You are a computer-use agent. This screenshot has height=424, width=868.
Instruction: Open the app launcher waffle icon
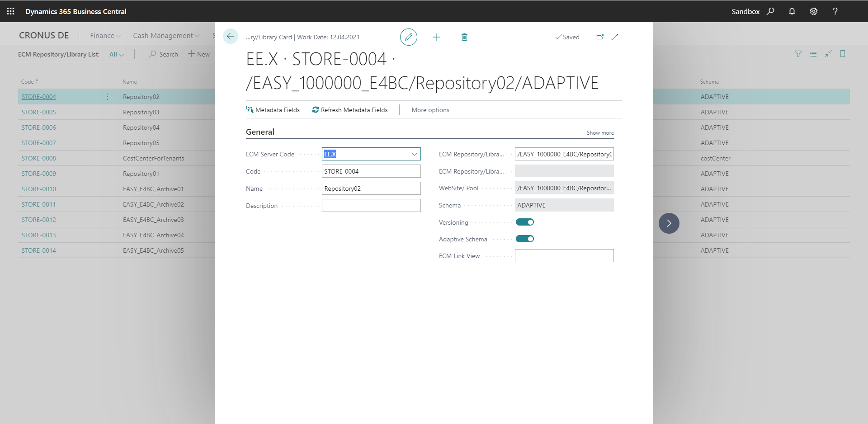(x=11, y=11)
